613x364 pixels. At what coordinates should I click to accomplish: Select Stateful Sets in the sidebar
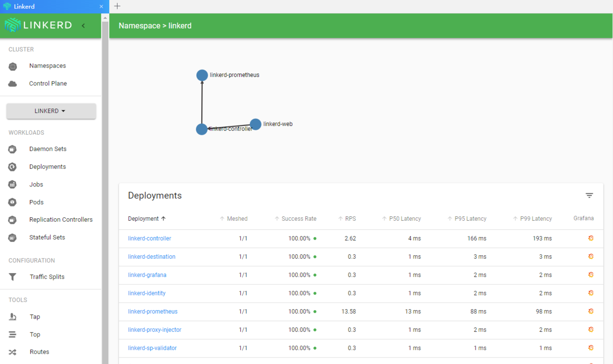point(47,238)
